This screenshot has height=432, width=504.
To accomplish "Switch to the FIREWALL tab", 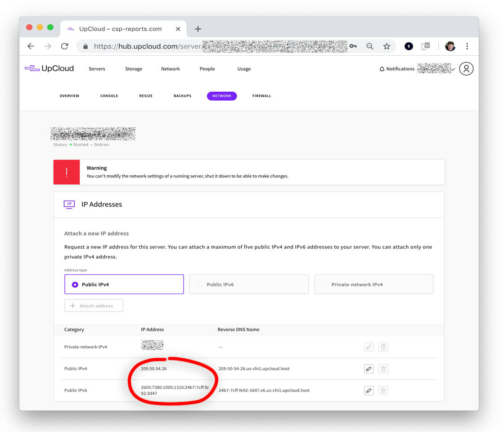I will point(261,96).
